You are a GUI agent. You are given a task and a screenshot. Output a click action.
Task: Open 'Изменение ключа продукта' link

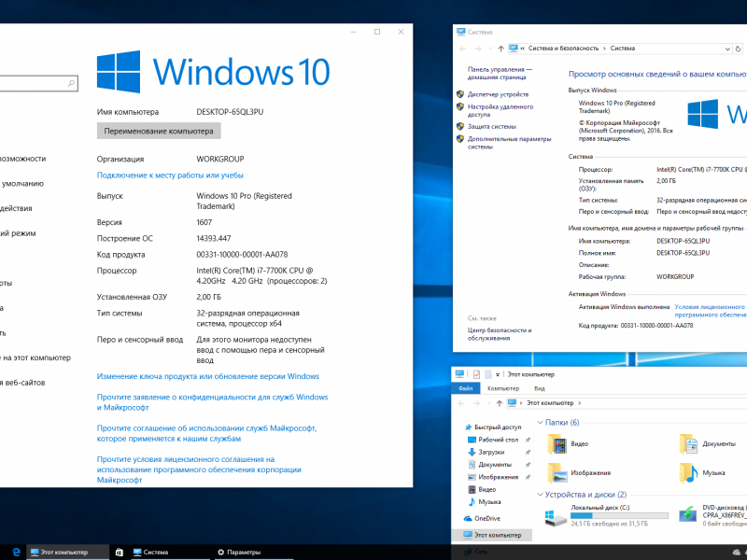[207, 376]
